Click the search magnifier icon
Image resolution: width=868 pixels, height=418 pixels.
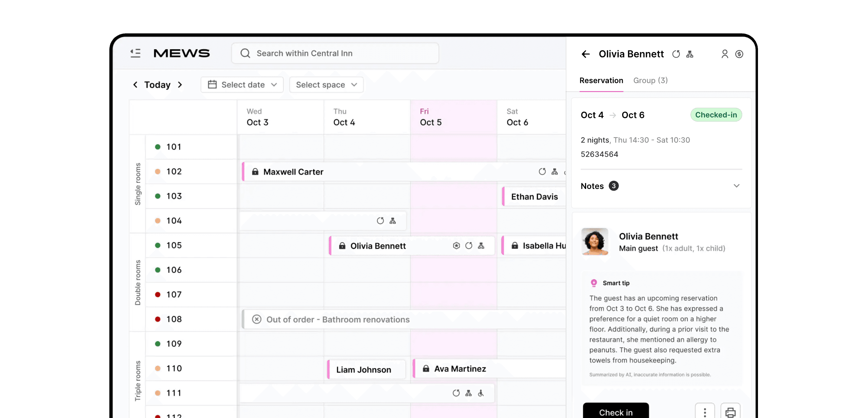coord(245,53)
